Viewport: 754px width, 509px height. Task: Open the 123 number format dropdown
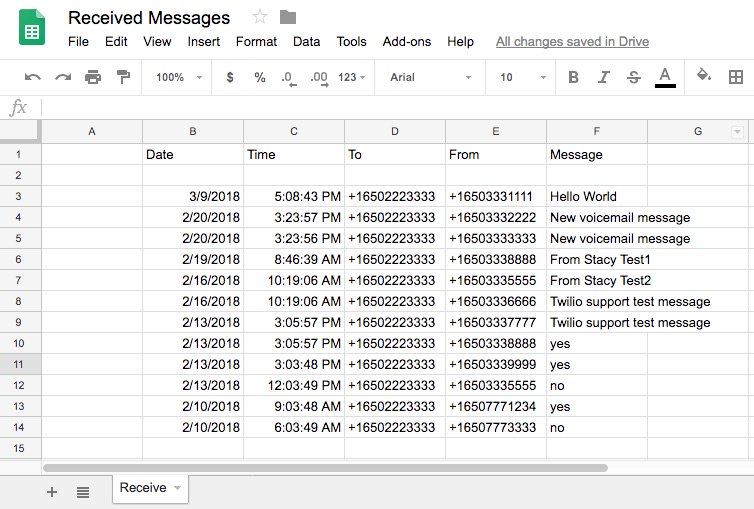[352, 77]
